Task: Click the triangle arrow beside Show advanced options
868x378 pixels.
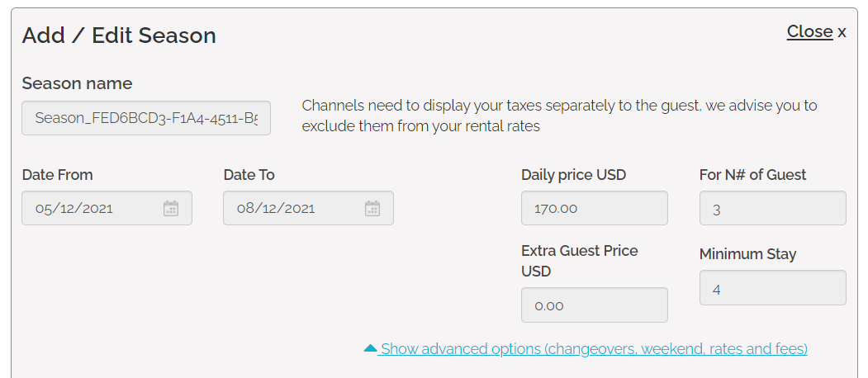Action: coord(371,348)
